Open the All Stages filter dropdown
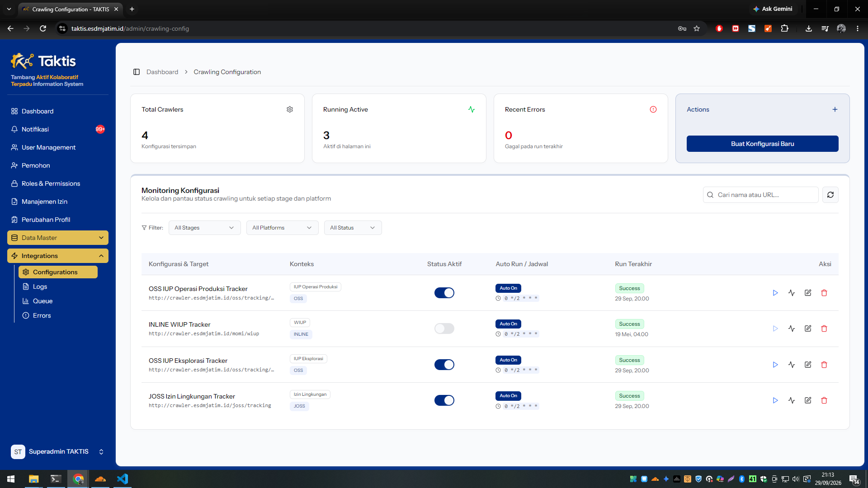The height and width of the screenshot is (488, 868). (x=204, y=228)
